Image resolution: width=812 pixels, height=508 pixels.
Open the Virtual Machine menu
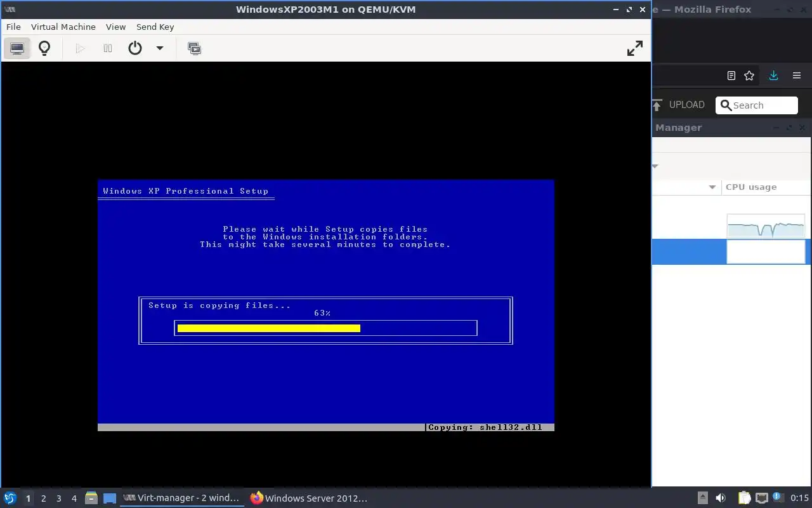(x=63, y=27)
